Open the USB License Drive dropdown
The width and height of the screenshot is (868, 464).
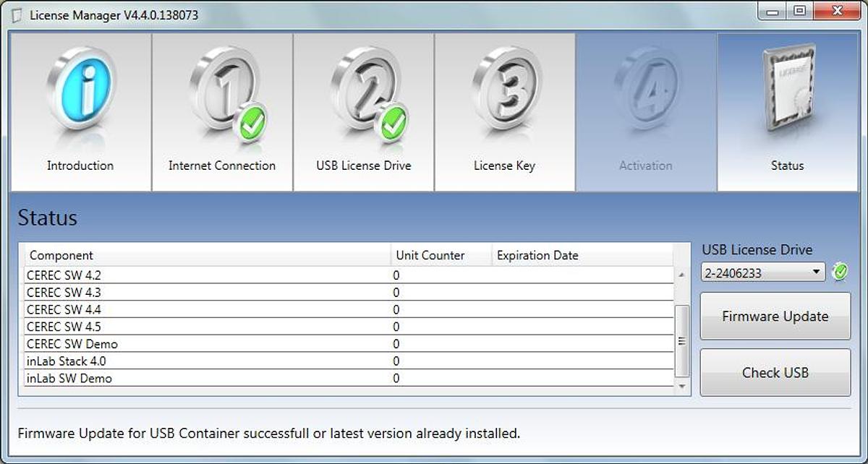pyautogui.click(x=763, y=272)
